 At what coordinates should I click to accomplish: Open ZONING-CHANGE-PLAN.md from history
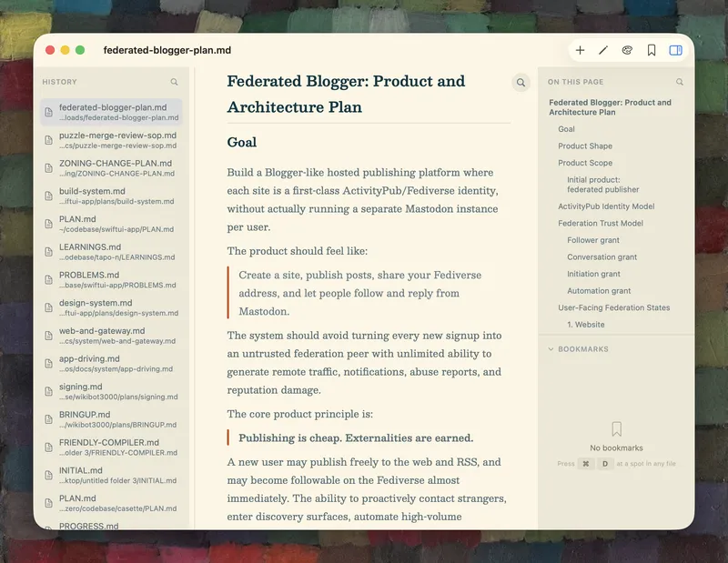(111, 167)
